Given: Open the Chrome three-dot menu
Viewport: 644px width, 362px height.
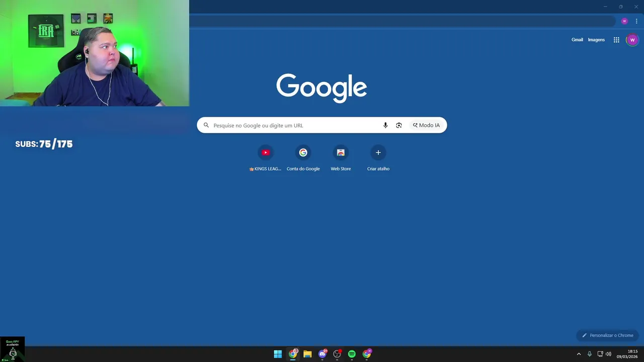Looking at the screenshot, I should pyautogui.click(x=636, y=21).
